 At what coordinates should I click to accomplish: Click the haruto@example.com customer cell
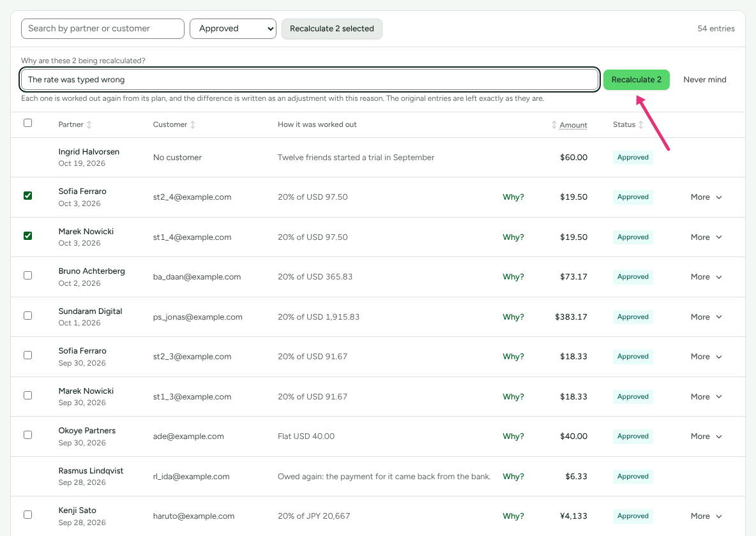point(194,516)
